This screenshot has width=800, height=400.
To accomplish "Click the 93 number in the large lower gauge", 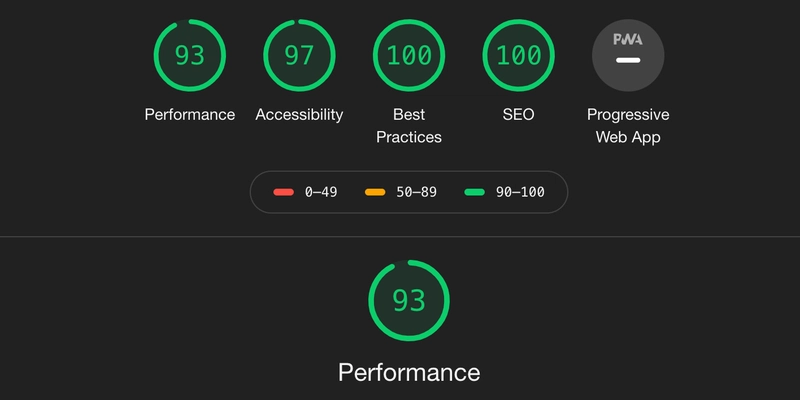I will (x=409, y=301).
